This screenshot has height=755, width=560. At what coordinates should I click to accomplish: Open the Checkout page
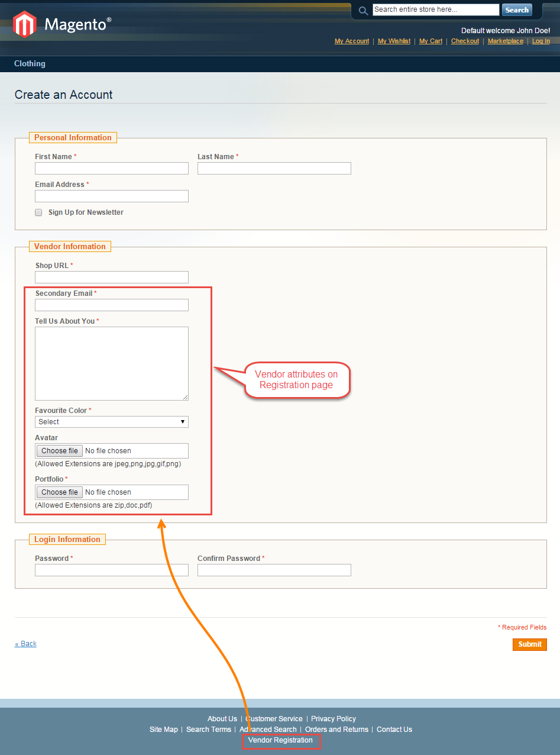[x=465, y=41]
